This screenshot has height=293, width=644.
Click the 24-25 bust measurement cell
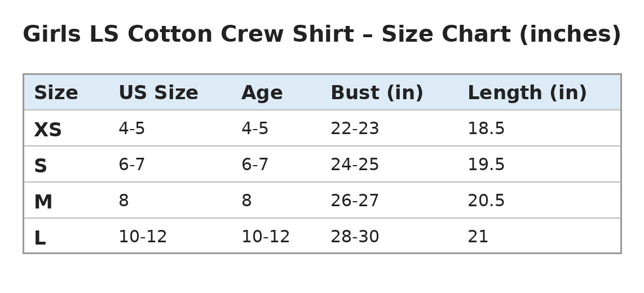coord(355,165)
